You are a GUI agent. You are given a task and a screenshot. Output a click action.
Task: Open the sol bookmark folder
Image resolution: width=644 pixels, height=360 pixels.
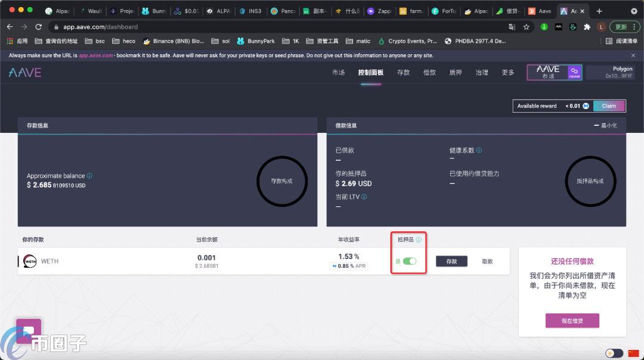click(221, 41)
